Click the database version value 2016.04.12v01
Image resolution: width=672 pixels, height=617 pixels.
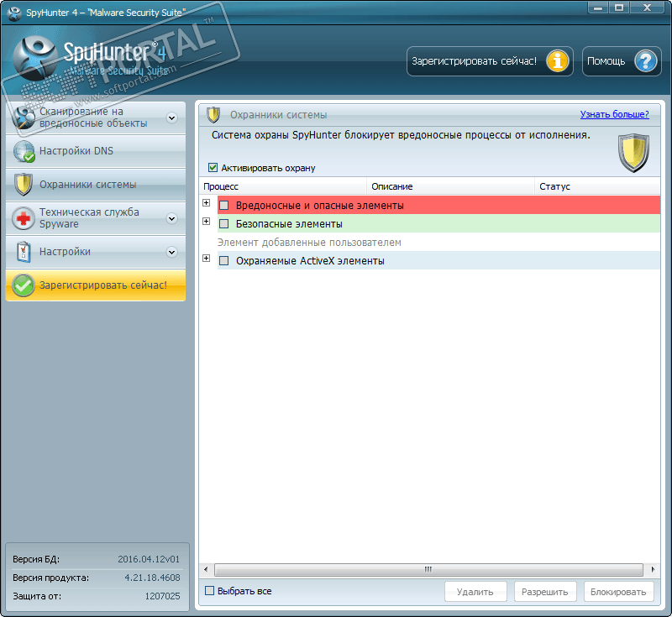coord(149,559)
